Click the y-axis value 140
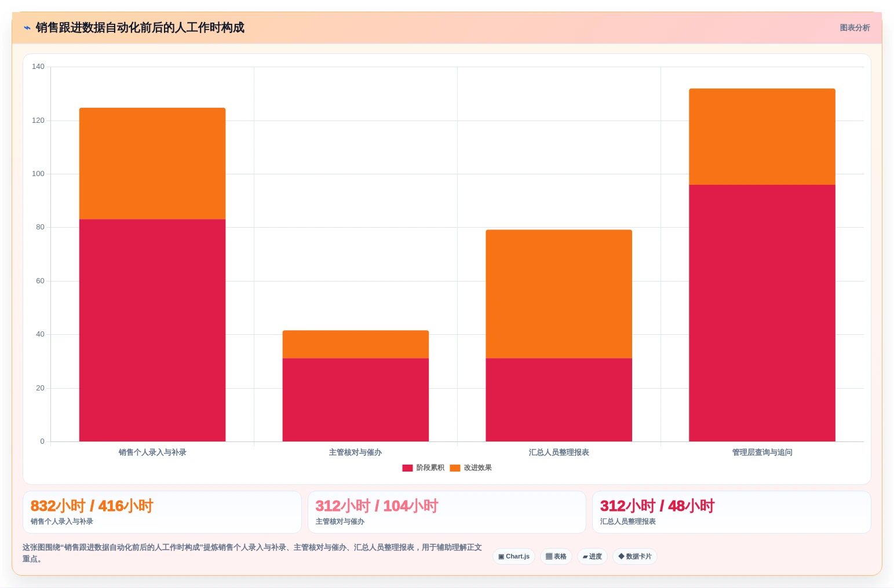This screenshot has width=894, height=588. 38,67
